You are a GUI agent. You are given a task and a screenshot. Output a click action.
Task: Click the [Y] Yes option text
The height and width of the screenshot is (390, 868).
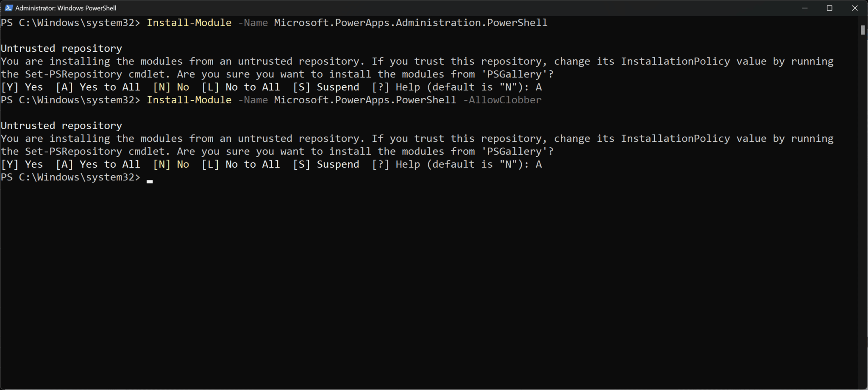[22, 87]
